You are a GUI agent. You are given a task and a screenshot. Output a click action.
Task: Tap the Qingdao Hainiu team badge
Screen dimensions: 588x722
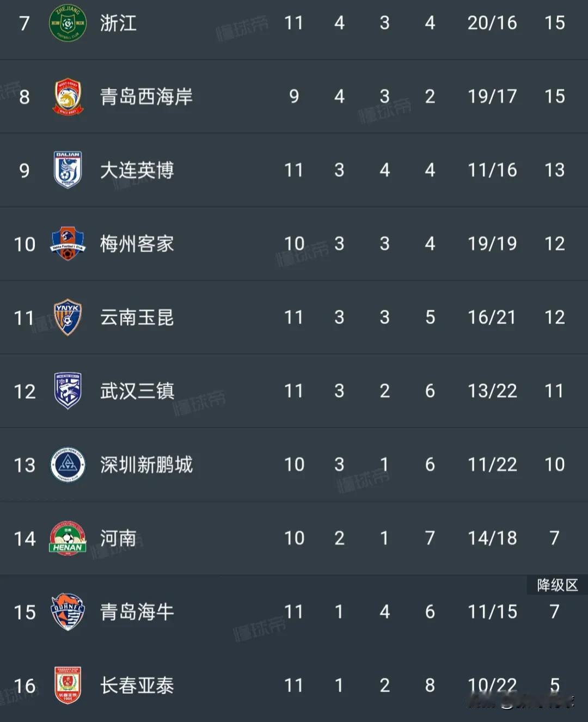pyautogui.click(x=68, y=612)
